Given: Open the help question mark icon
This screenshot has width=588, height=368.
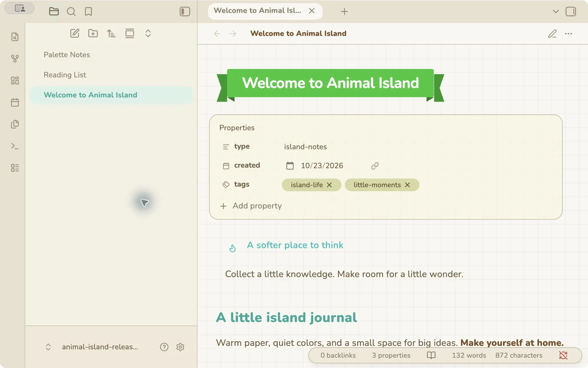Looking at the screenshot, I should (x=164, y=347).
